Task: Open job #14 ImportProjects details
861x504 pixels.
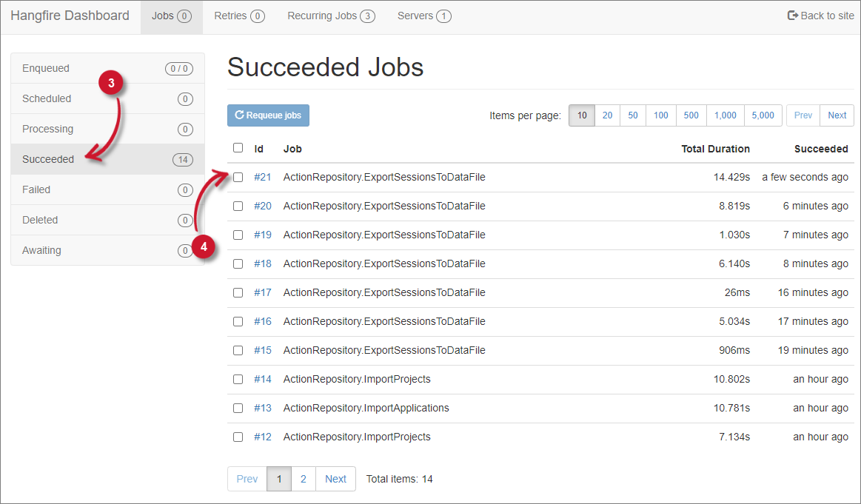Action: [263, 379]
